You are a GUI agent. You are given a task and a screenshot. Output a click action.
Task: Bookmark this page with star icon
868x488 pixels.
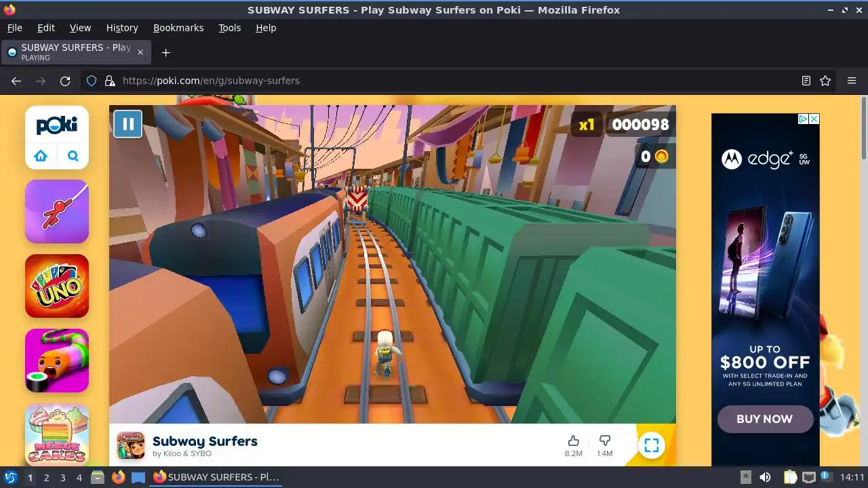point(825,81)
